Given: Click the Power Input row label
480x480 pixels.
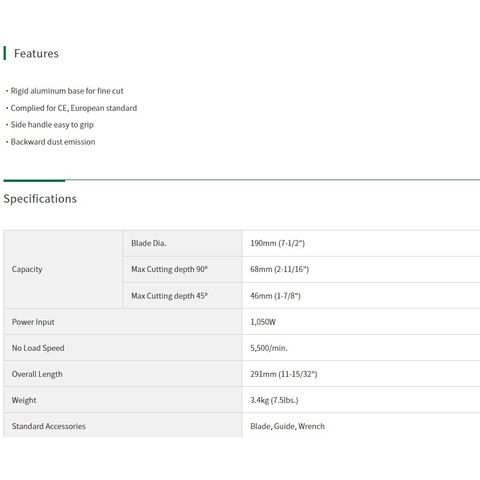Looking at the screenshot, I should 33,322.
